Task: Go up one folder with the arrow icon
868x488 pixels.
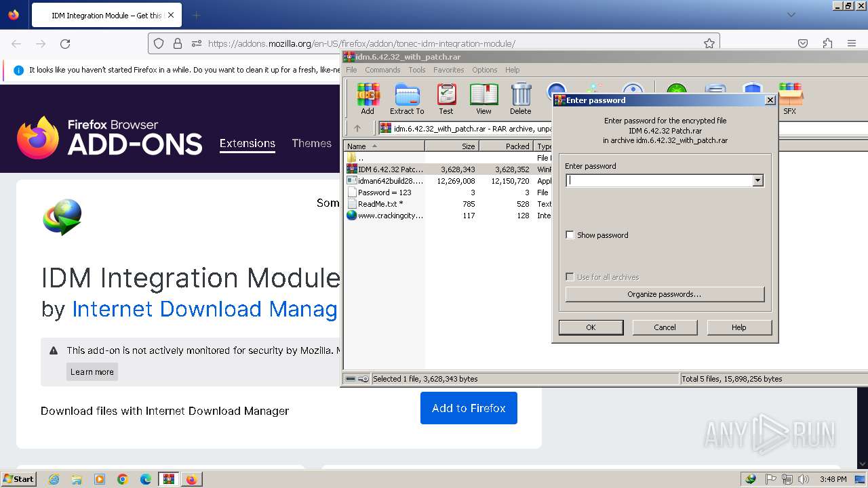Action: [357, 128]
